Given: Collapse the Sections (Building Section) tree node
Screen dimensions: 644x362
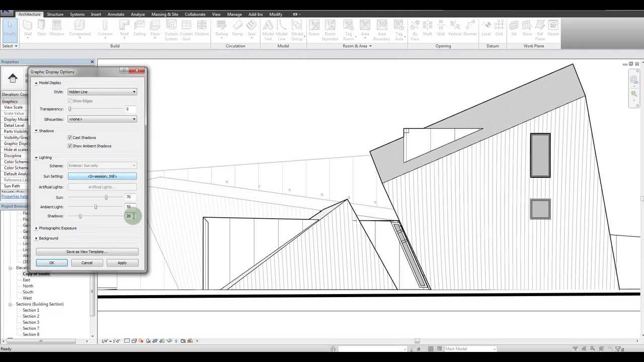Looking at the screenshot, I should pos(10,304).
